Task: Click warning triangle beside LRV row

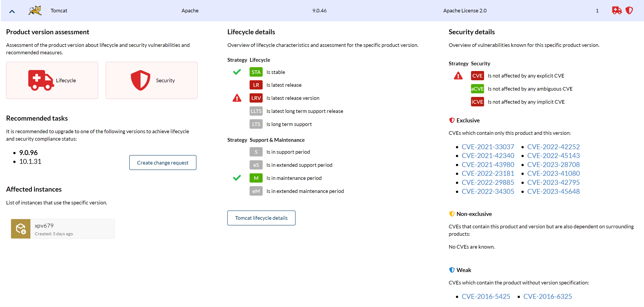Action: pos(237,98)
